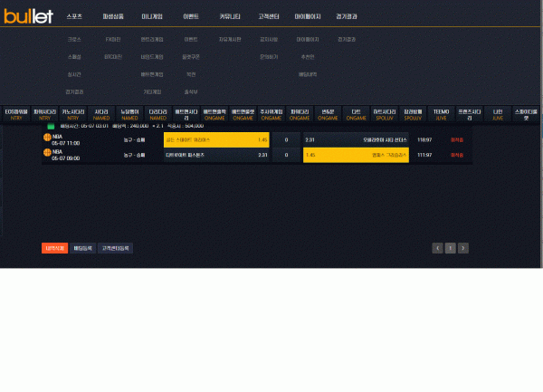Switch to 키노사다리 NTRY game tab
543x392 pixels.
73,115
